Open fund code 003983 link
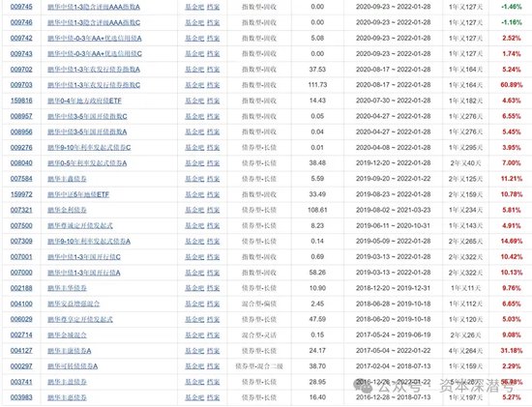The image size is (532, 407). [21, 397]
